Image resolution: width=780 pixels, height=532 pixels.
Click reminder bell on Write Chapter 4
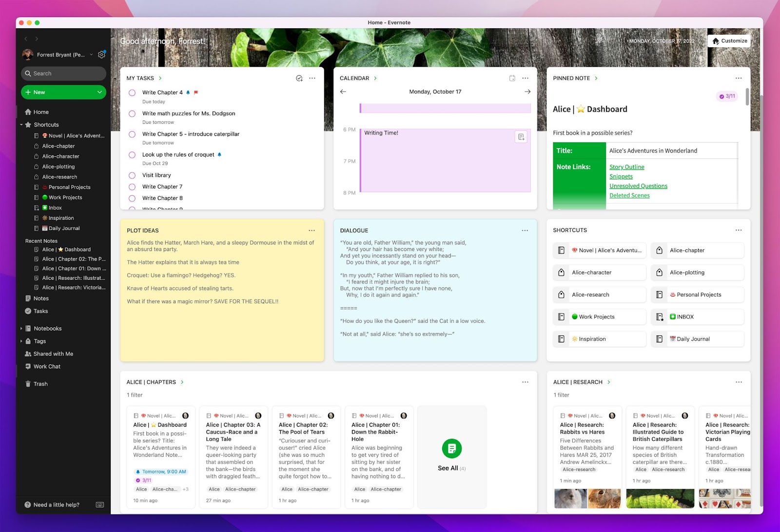click(x=188, y=92)
